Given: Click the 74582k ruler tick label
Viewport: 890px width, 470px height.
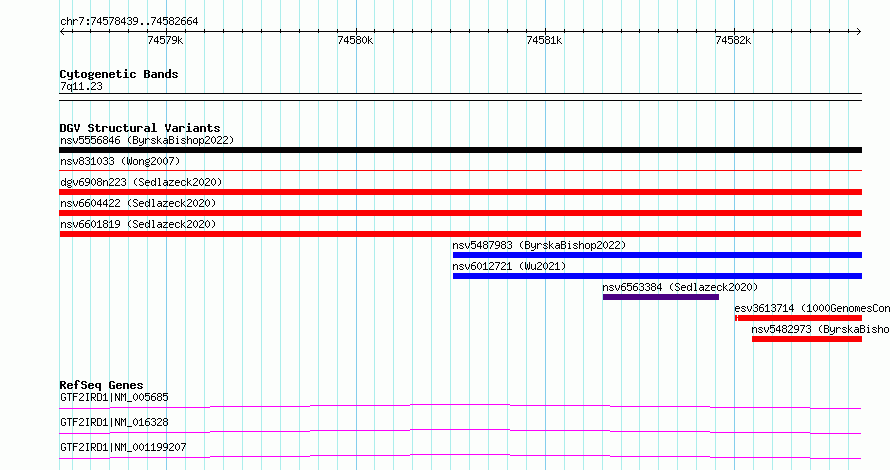Looking at the screenshot, I should (733, 40).
